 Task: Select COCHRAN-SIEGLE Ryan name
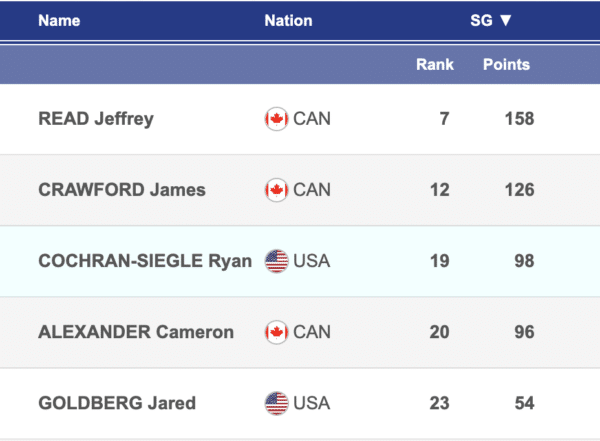click(x=144, y=261)
